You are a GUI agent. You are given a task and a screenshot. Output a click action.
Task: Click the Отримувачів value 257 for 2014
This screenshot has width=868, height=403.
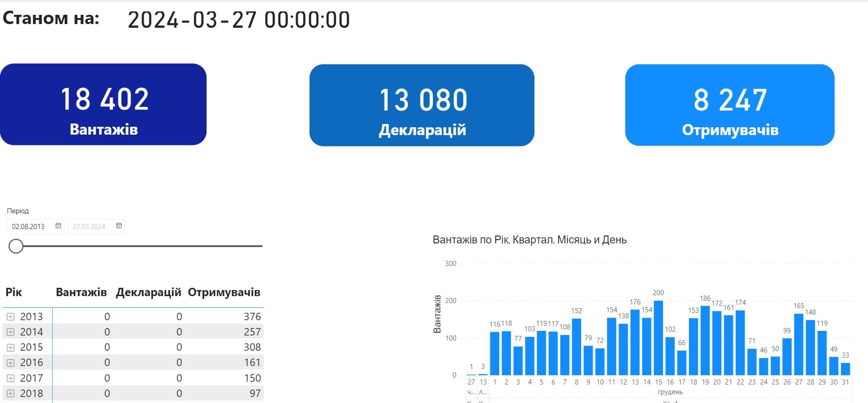coord(252,332)
